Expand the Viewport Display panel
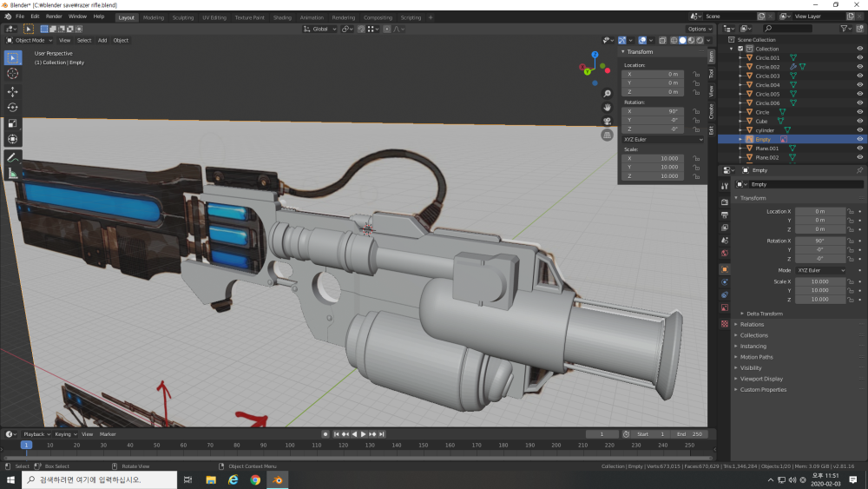This screenshot has width=868, height=489. click(x=761, y=379)
